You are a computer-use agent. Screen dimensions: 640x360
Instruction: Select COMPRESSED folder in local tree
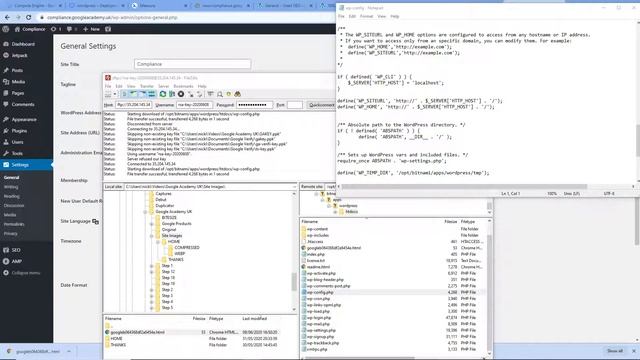[x=187, y=247]
